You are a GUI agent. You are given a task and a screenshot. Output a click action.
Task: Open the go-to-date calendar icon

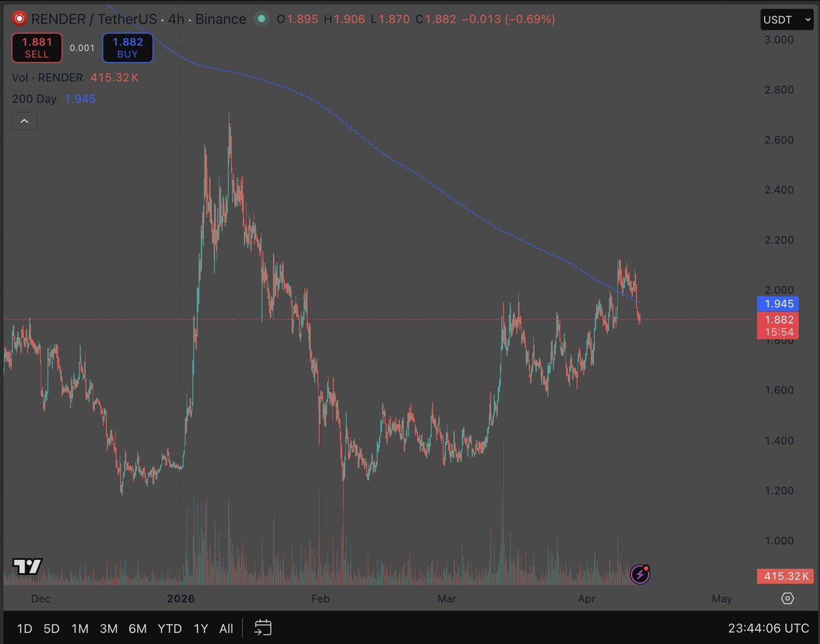click(x=263, y=628)
